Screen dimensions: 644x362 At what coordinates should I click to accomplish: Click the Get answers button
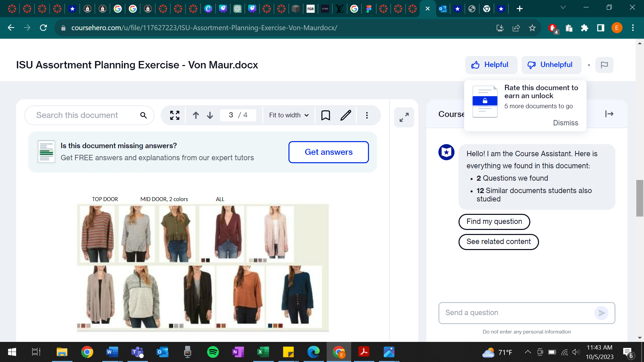(x=329, y=152)
